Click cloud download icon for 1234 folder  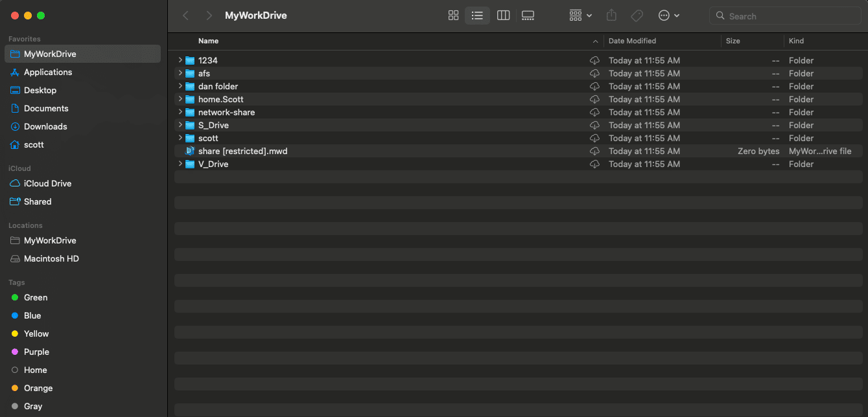[594, 60]
